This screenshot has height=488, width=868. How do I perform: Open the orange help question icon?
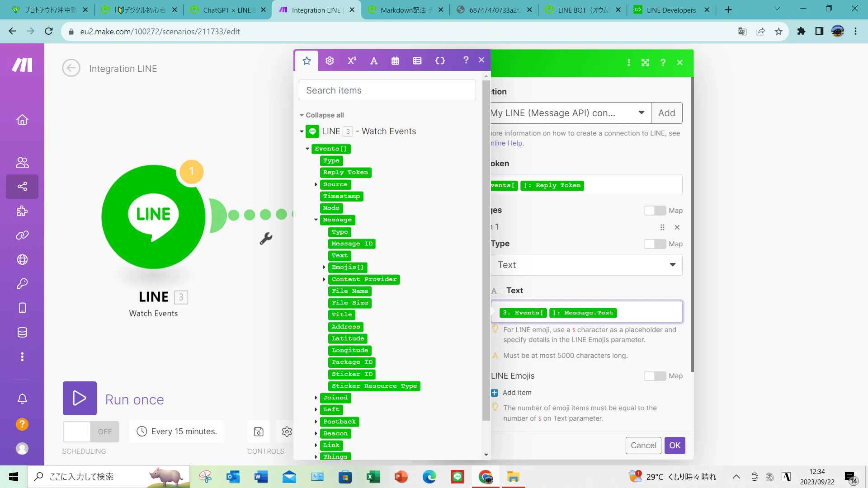(22, 424)
